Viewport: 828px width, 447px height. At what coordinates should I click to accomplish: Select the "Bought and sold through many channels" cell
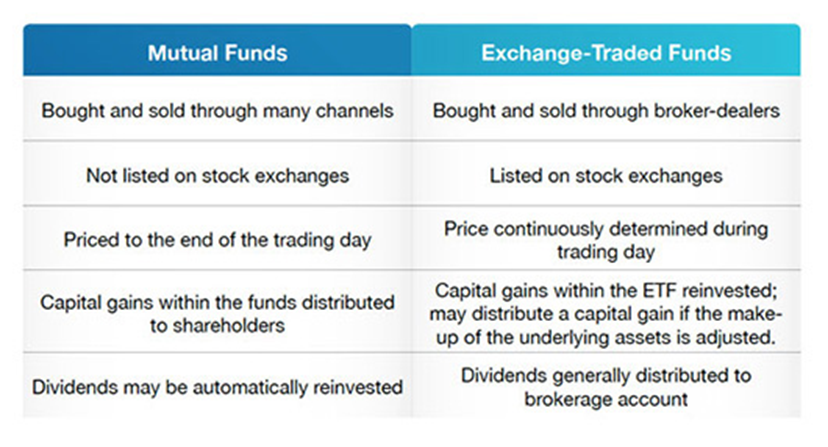pyautogui.click(x=217, y=110)
